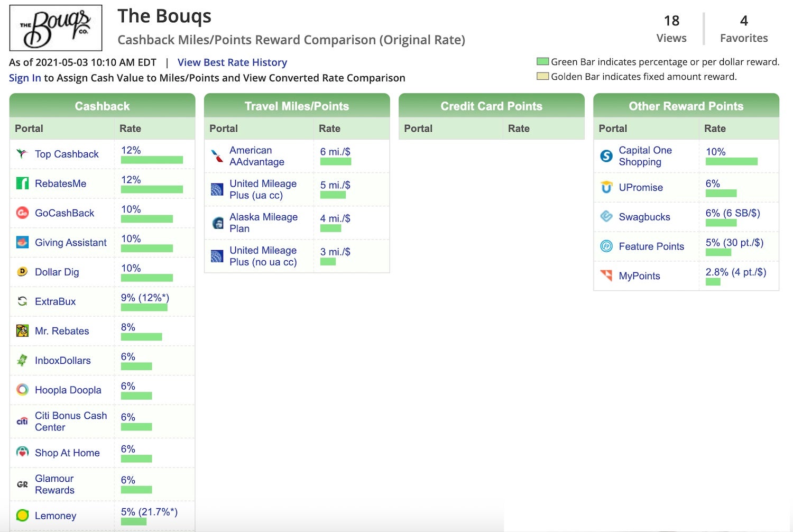
Task: Click the Other Reward Points table header
Action: (x=686, y=106)
